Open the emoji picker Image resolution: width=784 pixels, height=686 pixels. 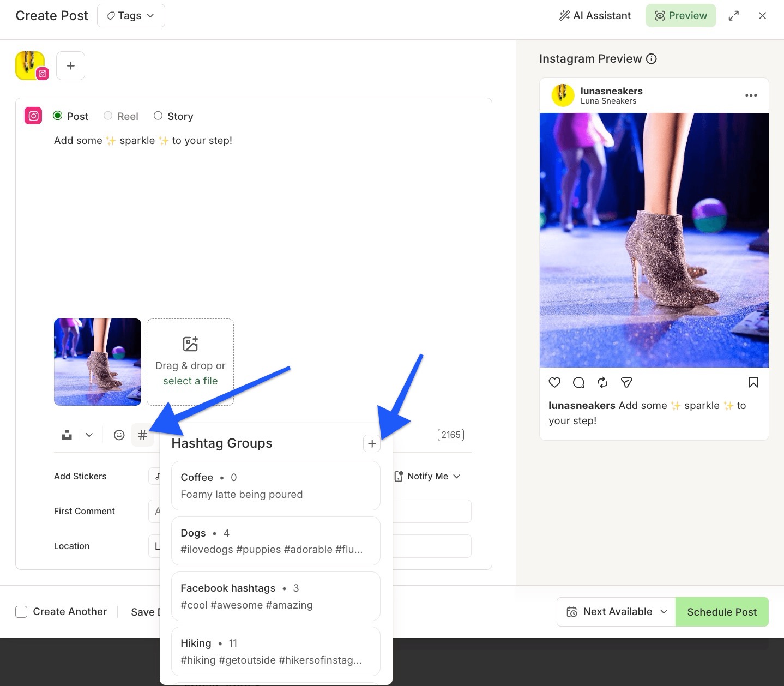coord(119,435)
